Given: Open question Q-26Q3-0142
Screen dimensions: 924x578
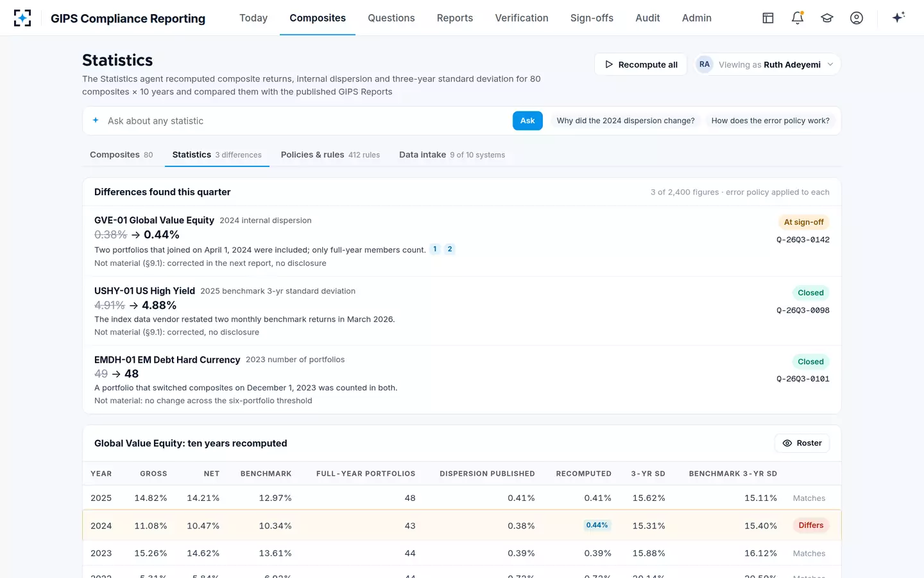Looking at the screenshot, I should pos(803,240).
